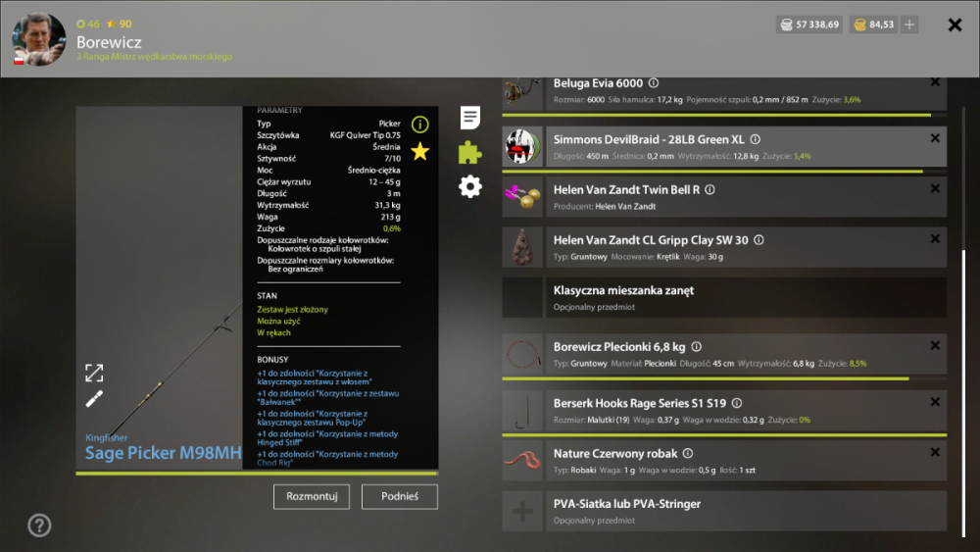Open the gear settings icon
The height and width of the screenshot is (552, 980).
point(470,186)
